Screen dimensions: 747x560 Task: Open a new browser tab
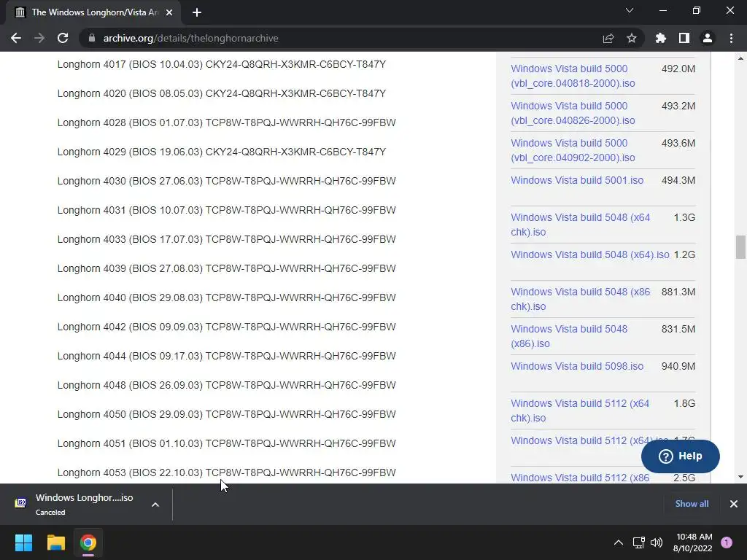(197, 12)
